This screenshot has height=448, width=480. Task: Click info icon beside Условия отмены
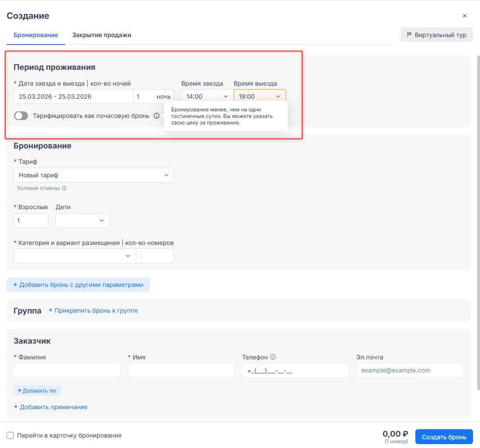point(64,189)
